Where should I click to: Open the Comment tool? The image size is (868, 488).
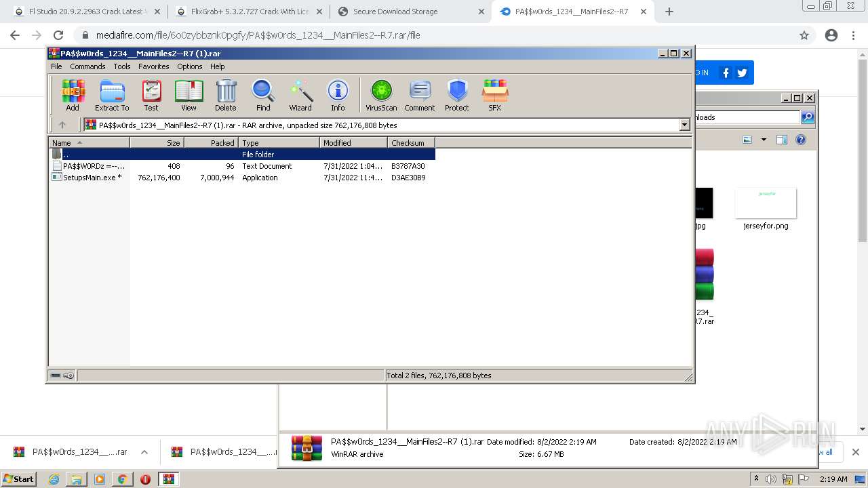420,95
